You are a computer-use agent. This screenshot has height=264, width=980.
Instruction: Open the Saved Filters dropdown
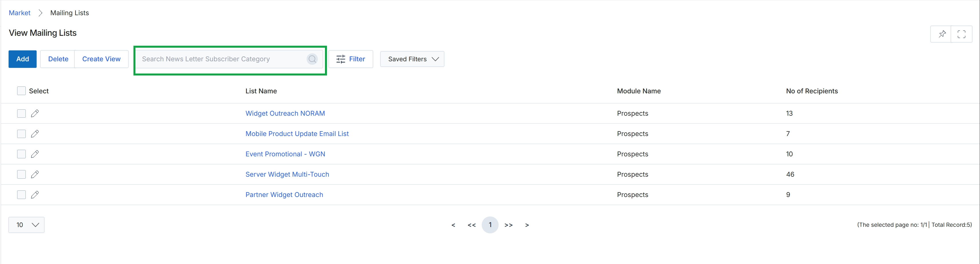click(412, 59)
